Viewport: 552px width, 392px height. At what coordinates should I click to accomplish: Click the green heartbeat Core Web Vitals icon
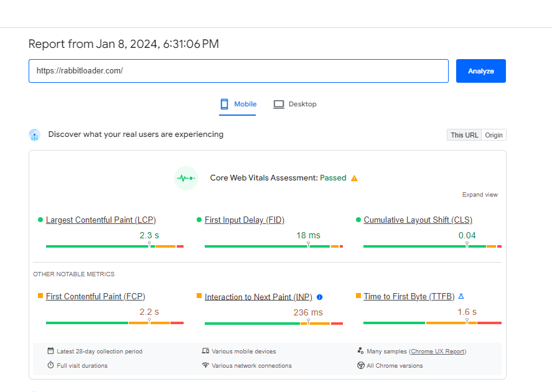click(x=185, y=177)
